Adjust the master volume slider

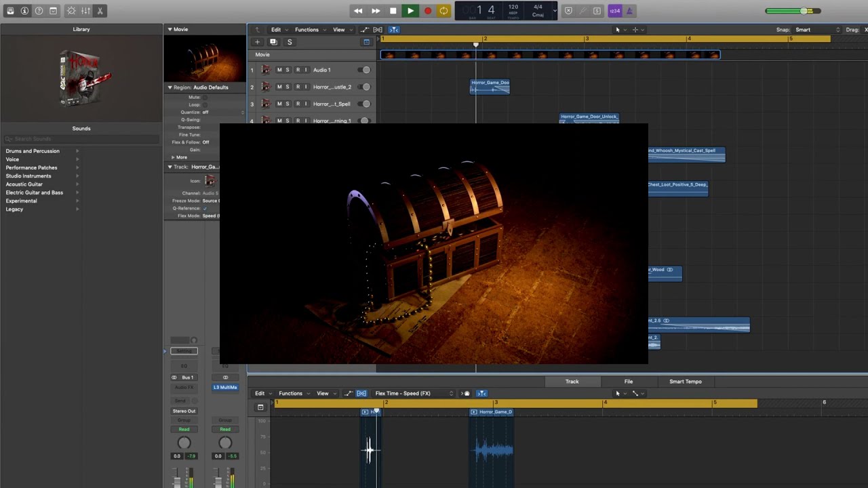pos(793,11)
